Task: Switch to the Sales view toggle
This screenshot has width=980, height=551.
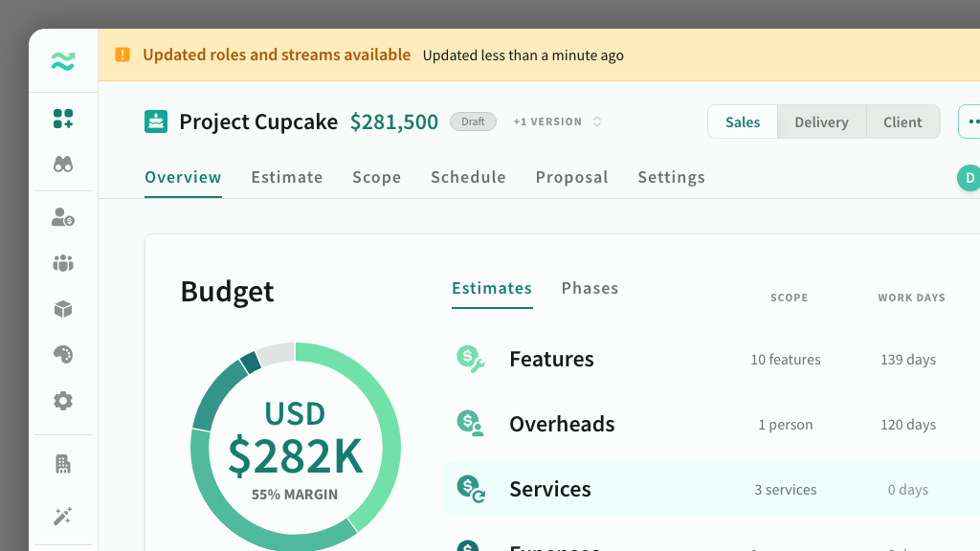Action: pyautogui.click(x=743, y=122)
